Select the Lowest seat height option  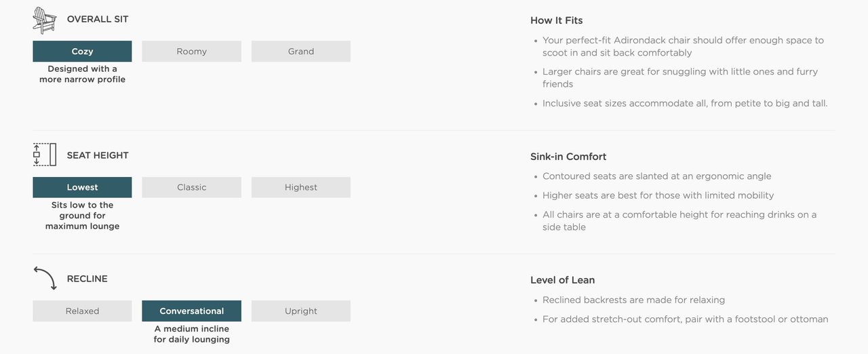(82, 187)
